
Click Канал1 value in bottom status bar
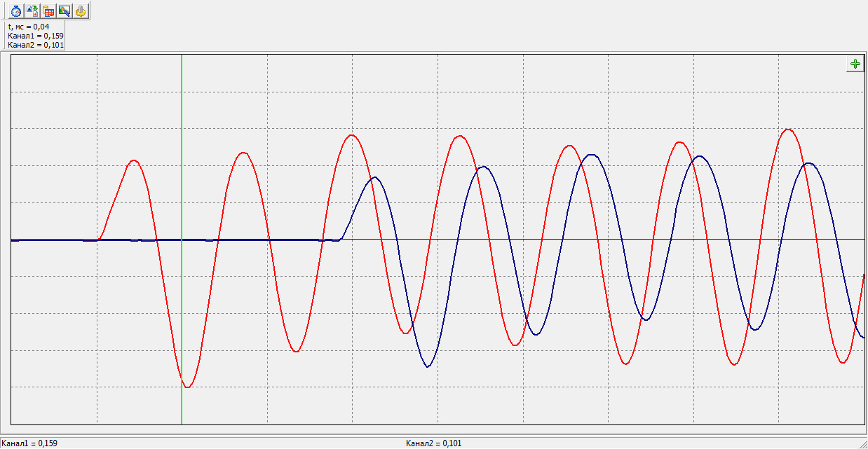(x=29, y=443)
